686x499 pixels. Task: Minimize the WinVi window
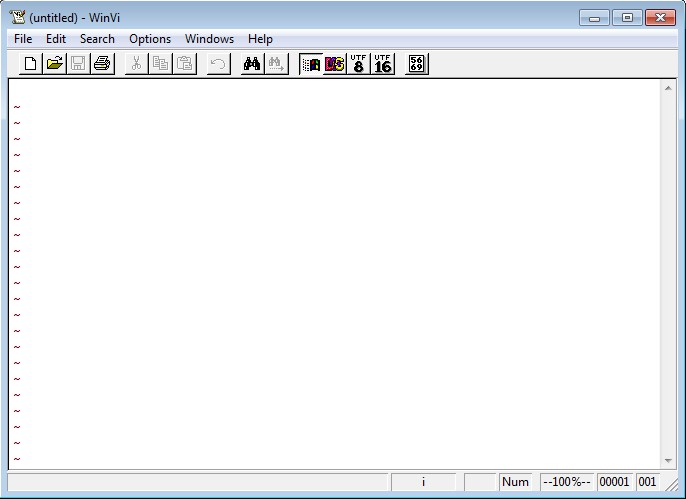(595, 17)
